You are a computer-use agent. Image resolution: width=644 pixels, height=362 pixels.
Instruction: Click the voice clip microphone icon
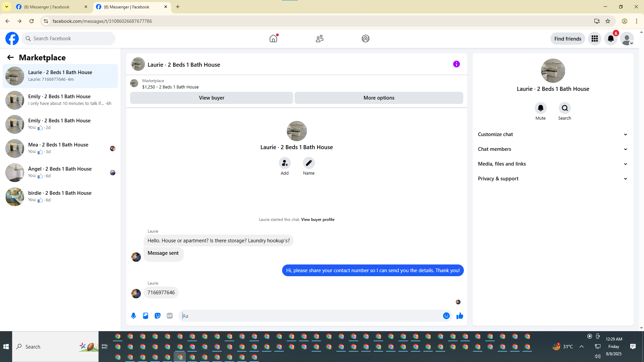coord(133,316)
